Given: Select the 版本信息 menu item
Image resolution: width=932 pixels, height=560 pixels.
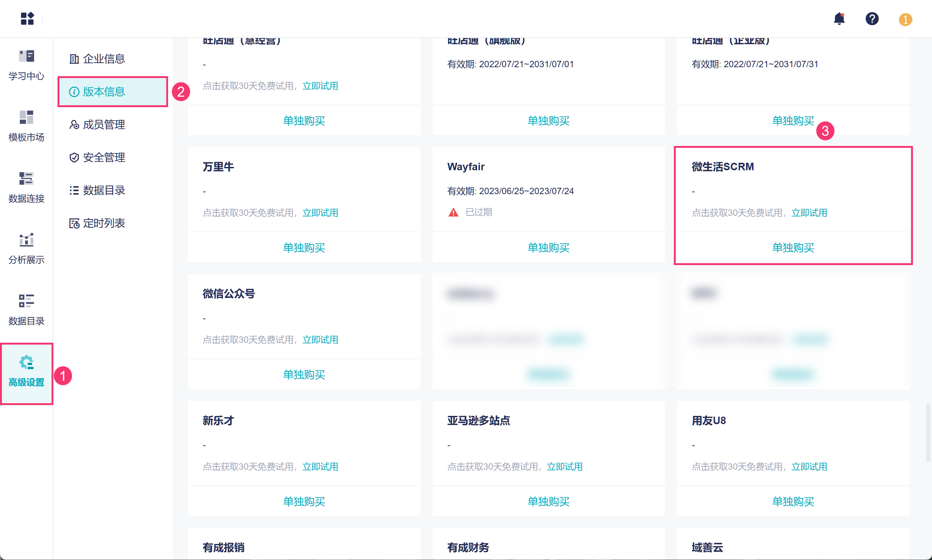Looking at the screenshot, I should (103, 92).
